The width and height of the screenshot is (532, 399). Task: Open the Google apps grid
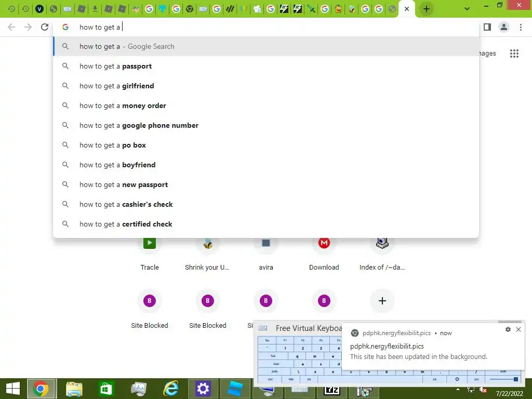pyautogui.click(x=514, y=54)
